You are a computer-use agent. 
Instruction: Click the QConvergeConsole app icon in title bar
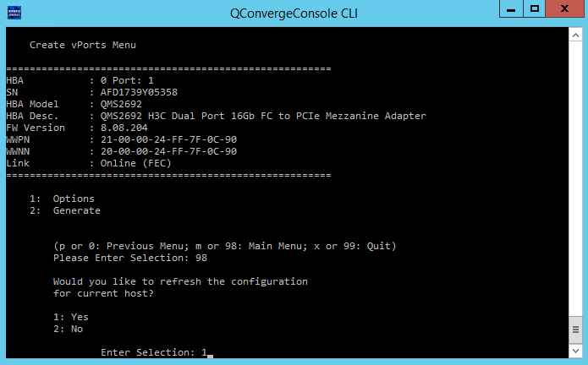tap(14, 14)
